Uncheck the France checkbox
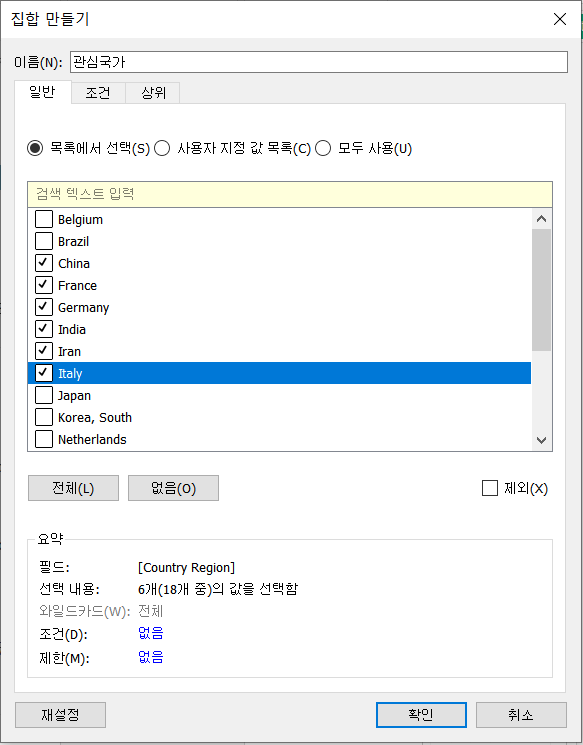 (44, 285)
